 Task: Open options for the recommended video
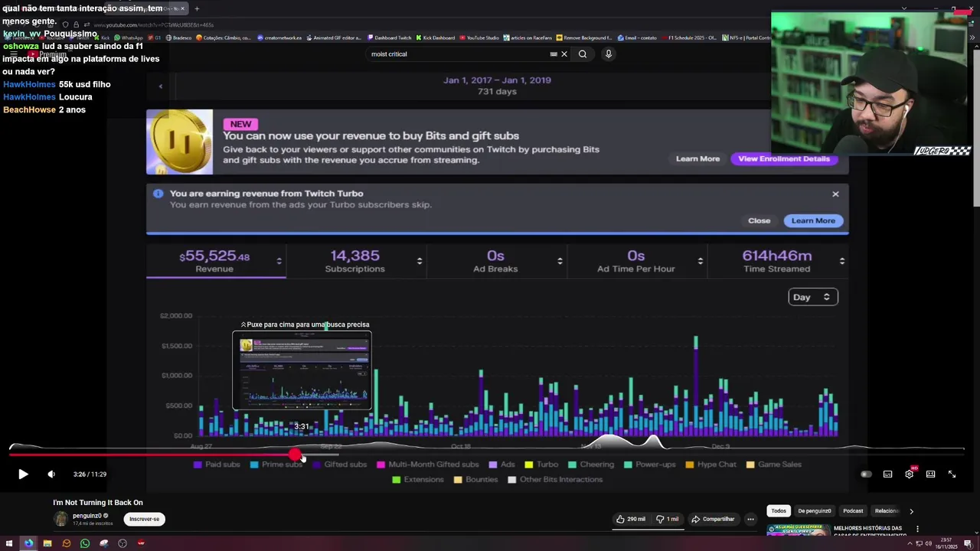point(917,529)
